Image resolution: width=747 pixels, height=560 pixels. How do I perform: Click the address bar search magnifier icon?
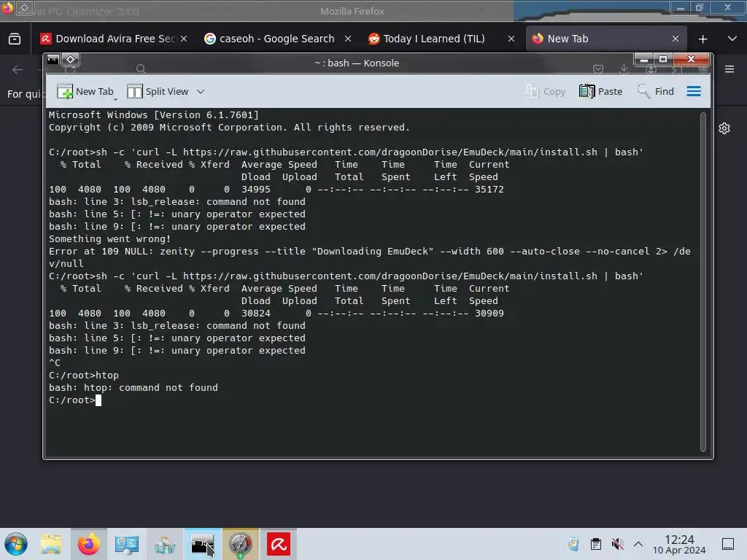click(x=141, y=69)
